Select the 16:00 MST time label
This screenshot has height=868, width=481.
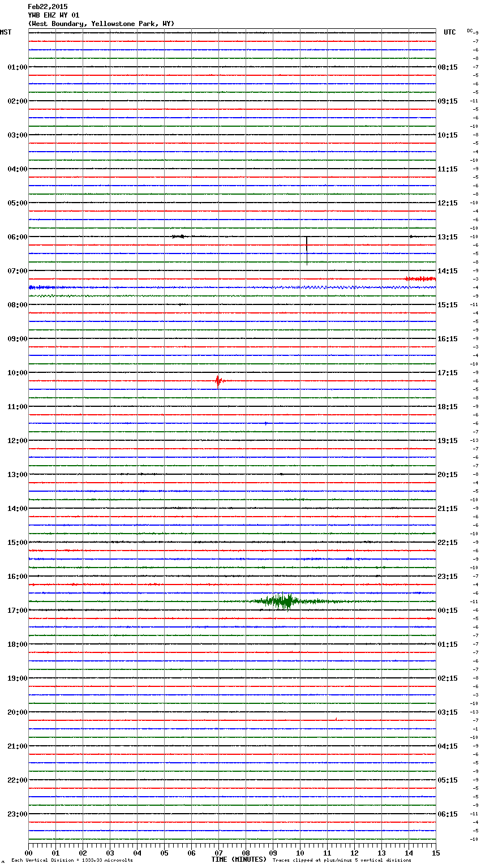click(x=18, y=577)
